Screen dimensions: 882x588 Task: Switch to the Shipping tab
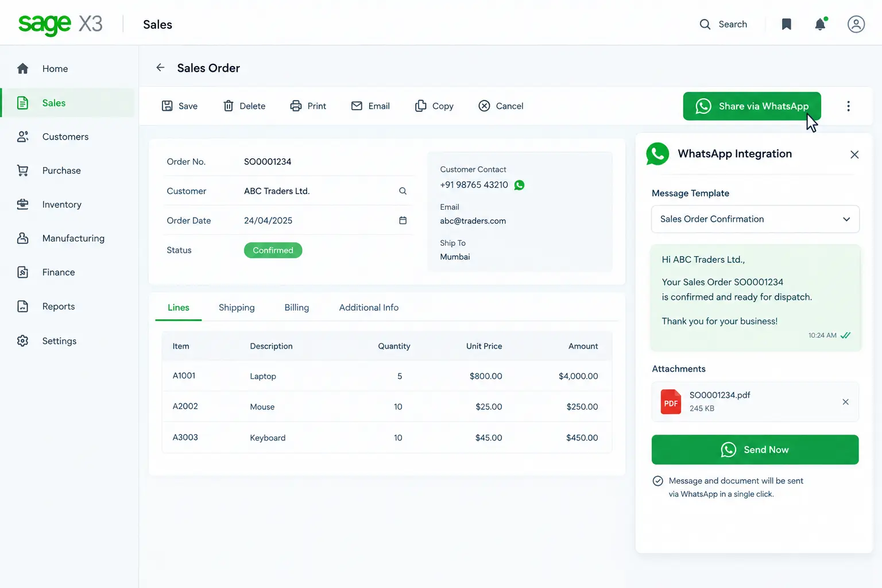237,308
